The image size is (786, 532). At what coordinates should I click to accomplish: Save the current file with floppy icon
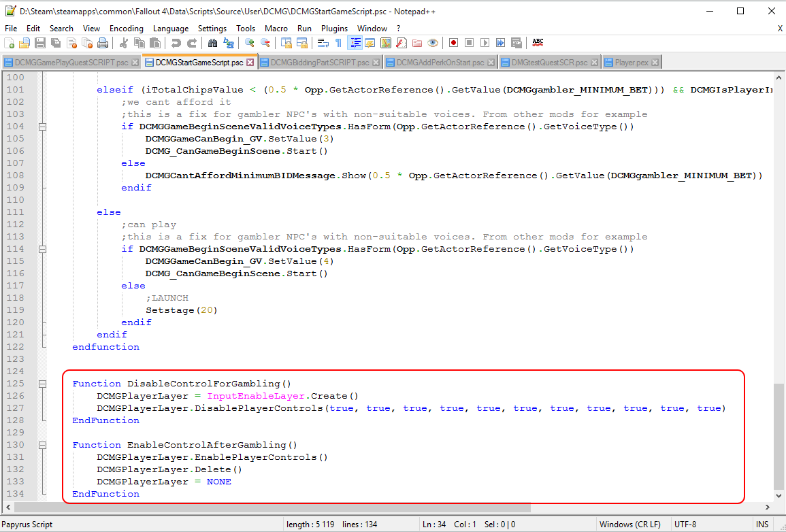pyautogui.click(x=40, y=43)
